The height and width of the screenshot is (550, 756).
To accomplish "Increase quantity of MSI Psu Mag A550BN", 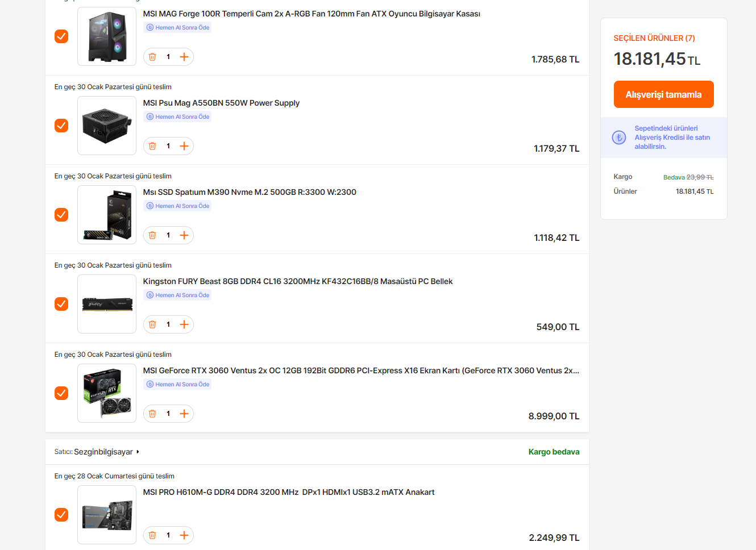I will (184, 146).
